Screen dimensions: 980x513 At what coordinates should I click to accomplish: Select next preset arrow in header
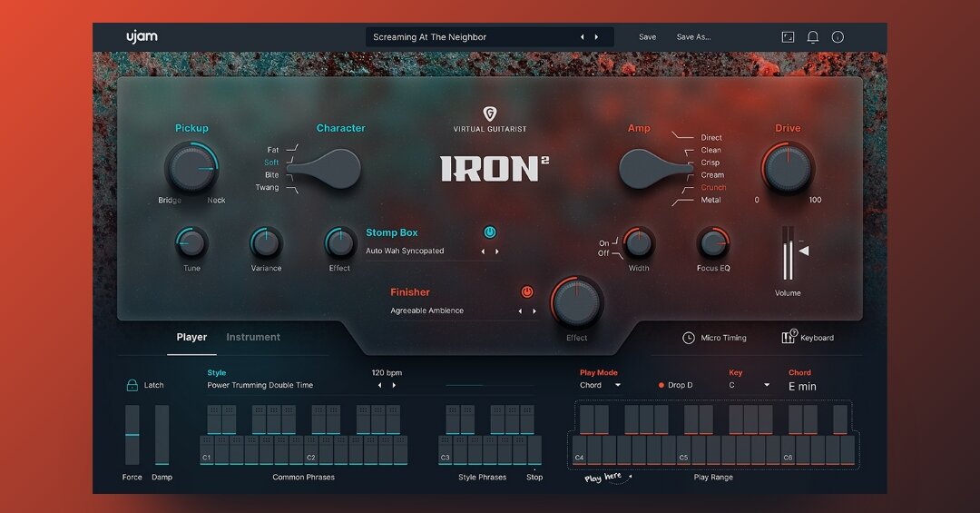pyautogui.click(x=596, y=37)
